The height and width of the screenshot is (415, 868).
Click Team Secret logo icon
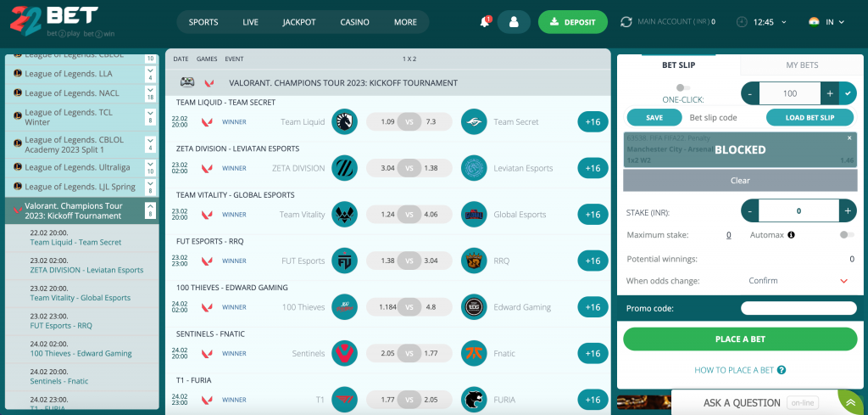coord(474,122)
